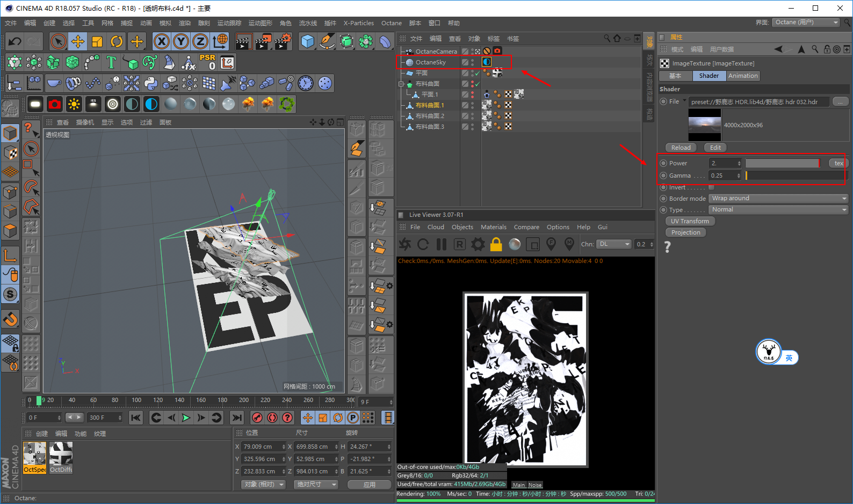Play the animation forward
Viewport: 853px width, 504px height.
tap(186, 418)
